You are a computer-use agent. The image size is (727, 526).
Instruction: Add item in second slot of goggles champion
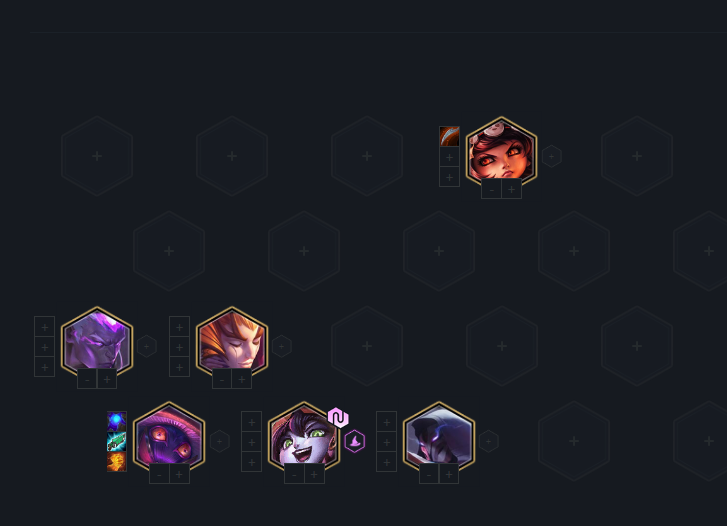tap(449, 157)
